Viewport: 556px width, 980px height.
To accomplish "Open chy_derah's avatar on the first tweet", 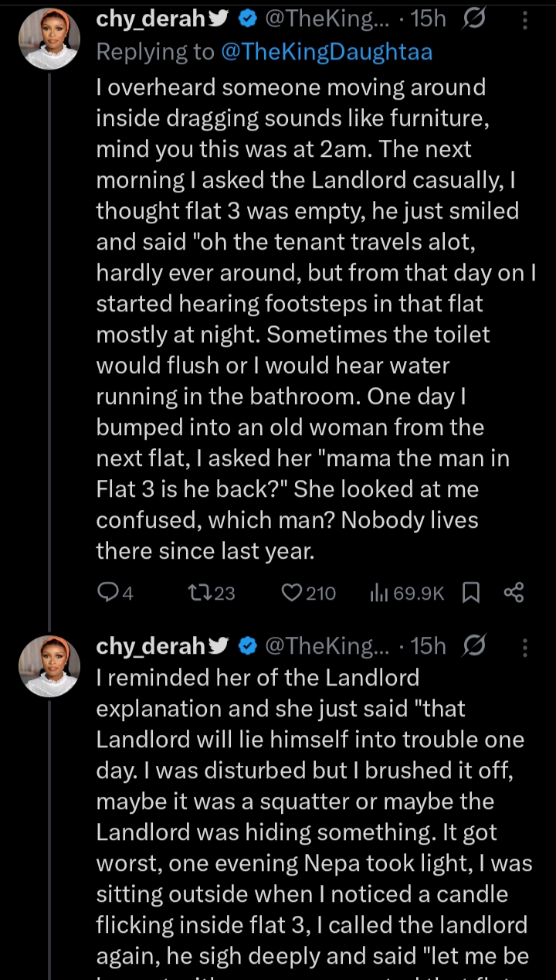I will pyautogui.click(x=49, y=39).
